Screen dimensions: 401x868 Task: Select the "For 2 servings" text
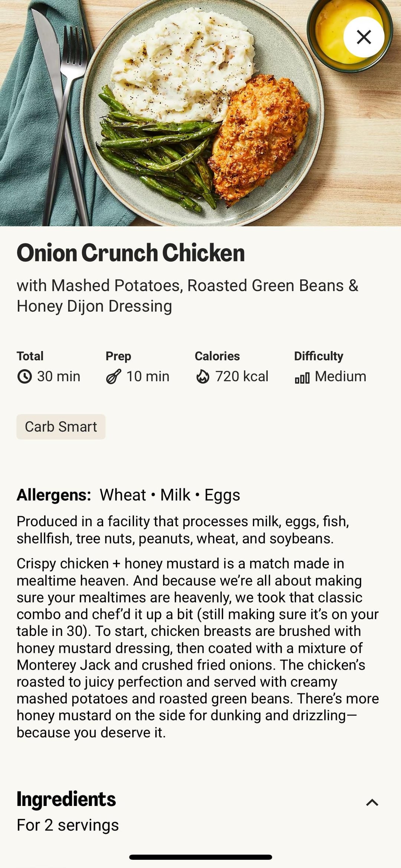click(x=68, y=825)
